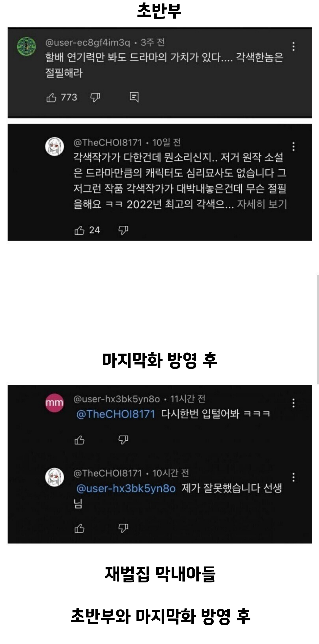Open three-dot menu on TheCHOI8171 10일 전 comment

point(293,147)
